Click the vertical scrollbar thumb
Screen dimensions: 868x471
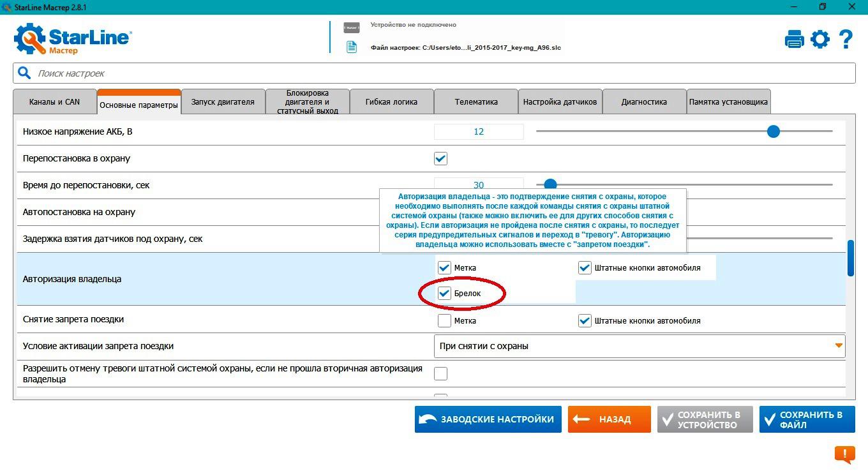point(850,258)
